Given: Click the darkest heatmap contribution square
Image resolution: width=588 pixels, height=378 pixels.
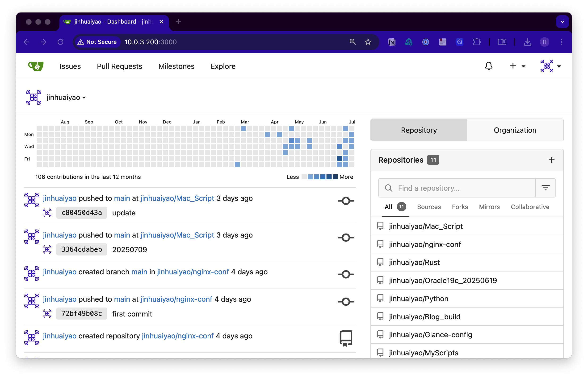Looking at the screenshot, I should click(339, 159).
